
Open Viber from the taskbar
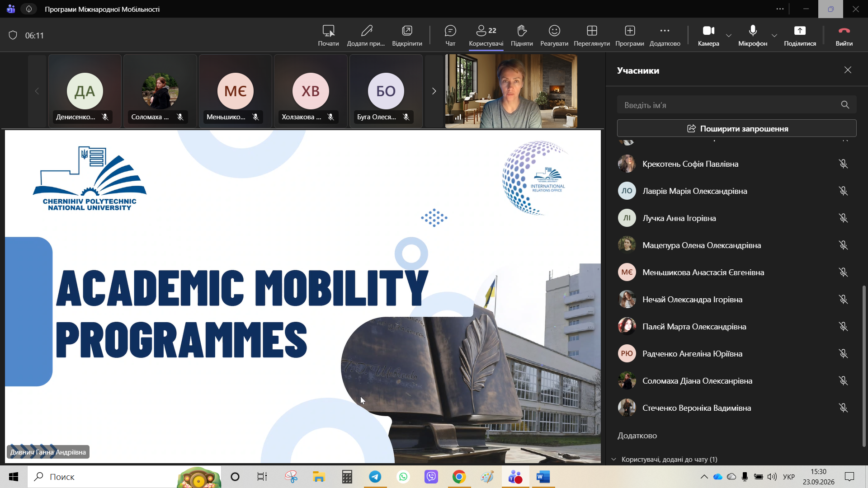(431, 477)
